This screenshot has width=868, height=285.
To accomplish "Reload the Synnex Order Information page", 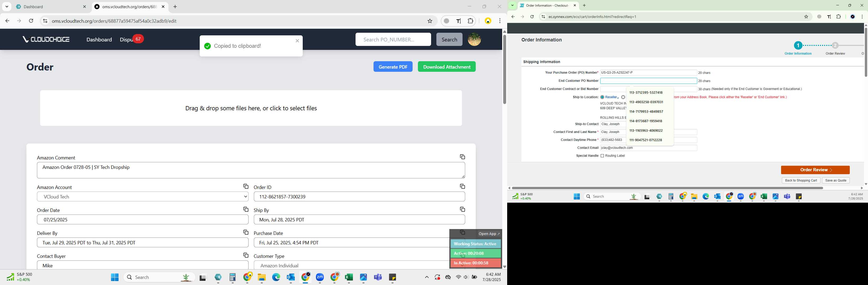I will 532,16.
